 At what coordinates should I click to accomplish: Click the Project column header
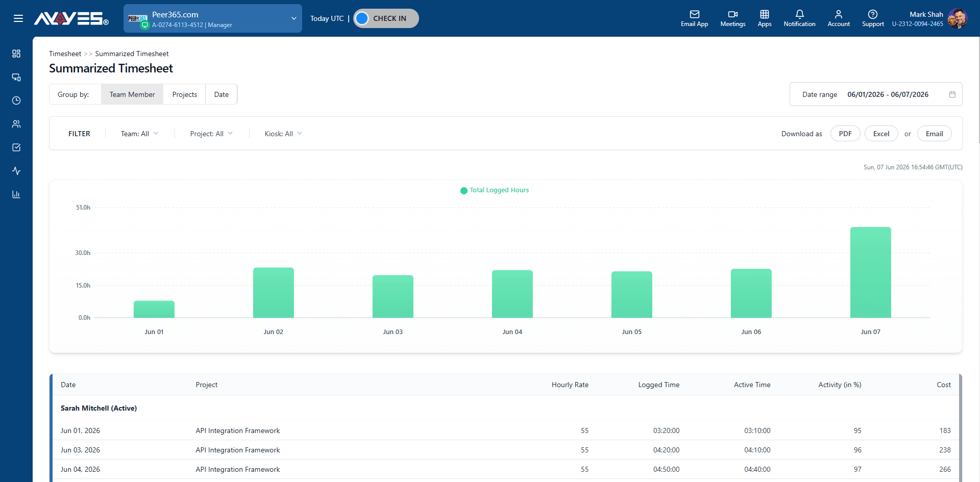click(207, 385)
